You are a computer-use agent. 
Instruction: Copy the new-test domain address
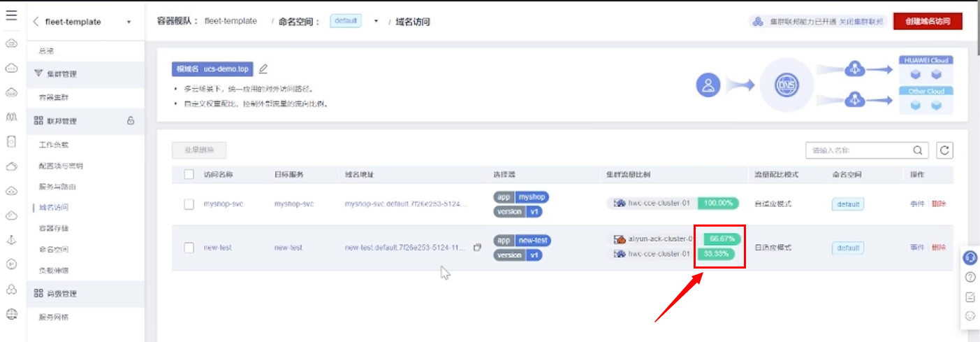click(477, 247)
